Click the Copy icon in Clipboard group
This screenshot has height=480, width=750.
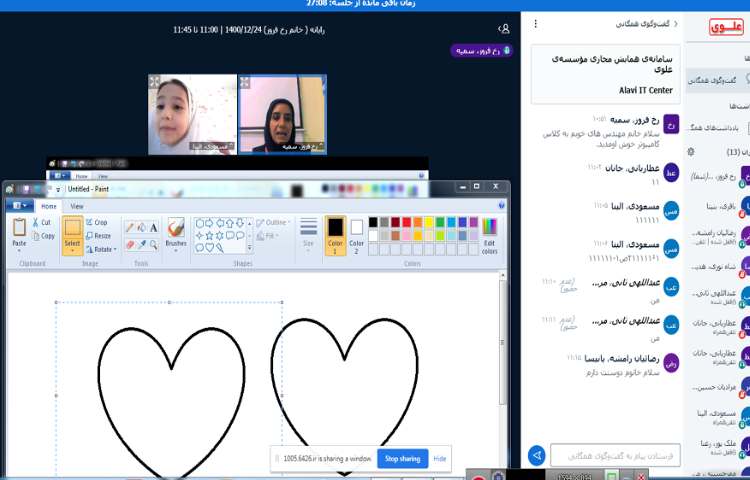pyautogui.click(x=36, y=236)
